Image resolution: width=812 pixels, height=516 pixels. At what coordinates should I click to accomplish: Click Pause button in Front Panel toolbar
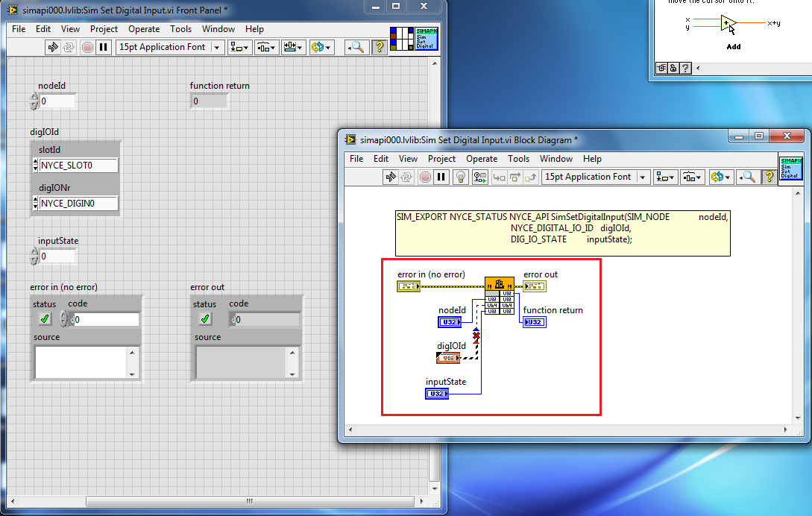(104, 47)
